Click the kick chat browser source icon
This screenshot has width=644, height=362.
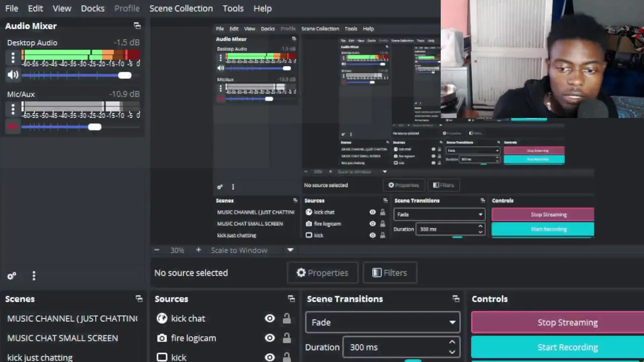[x=162, y=318]
